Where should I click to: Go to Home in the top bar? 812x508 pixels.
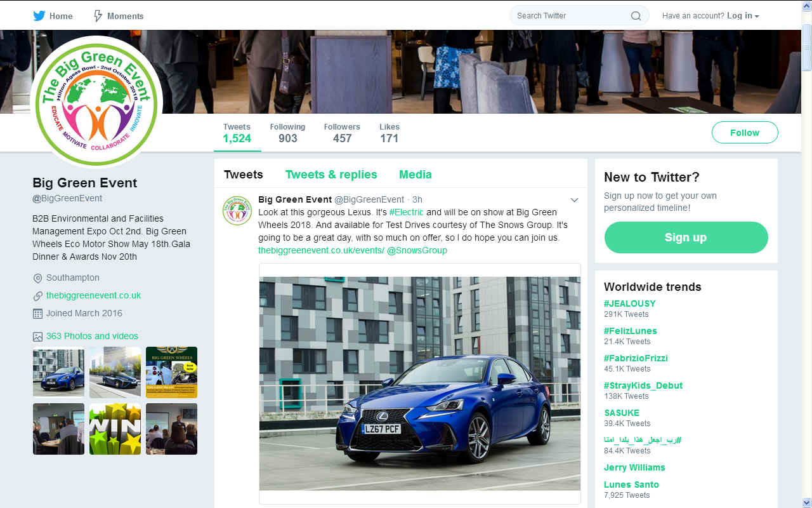pos(53,16)
